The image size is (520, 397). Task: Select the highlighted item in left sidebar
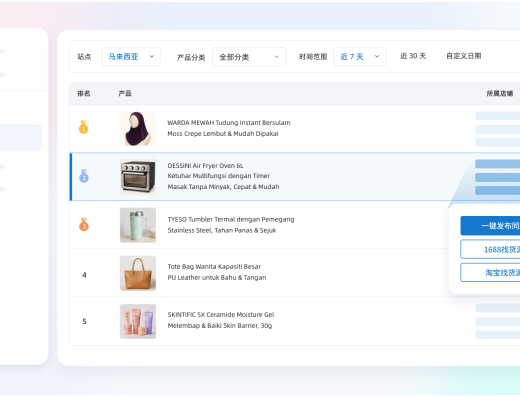pyautogui.click(x=21, y=137)
